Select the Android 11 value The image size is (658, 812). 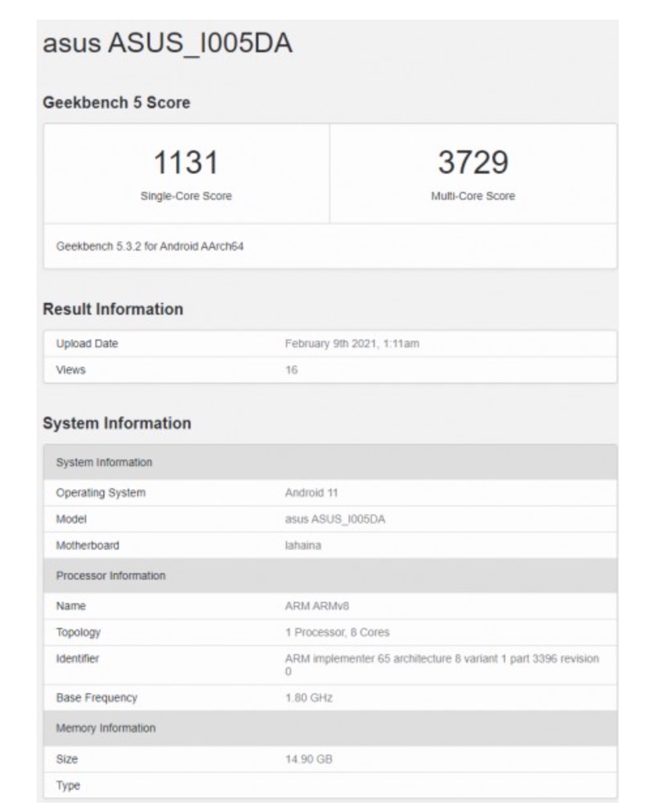click(x=311, y=493)
